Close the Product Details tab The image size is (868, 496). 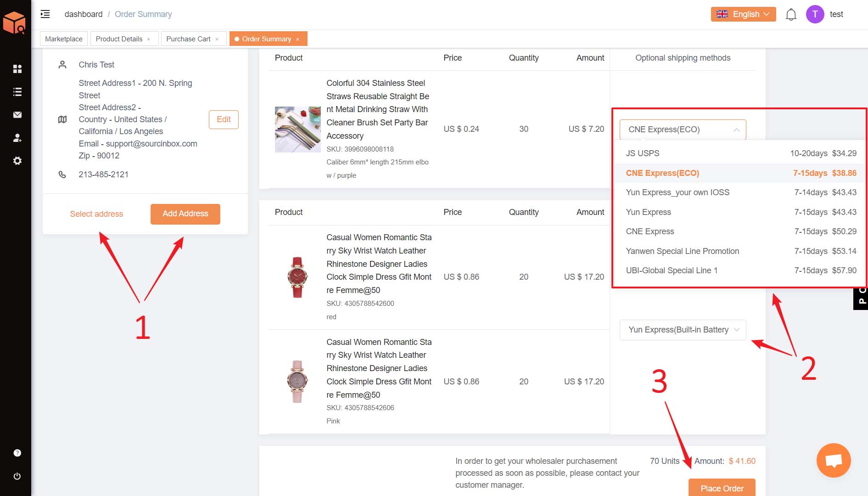[x=149, y=39]
